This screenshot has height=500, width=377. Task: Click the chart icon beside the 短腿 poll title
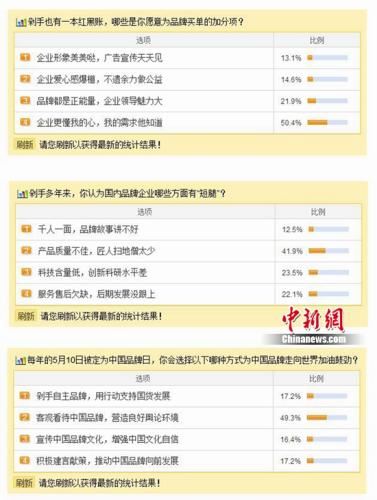pos(22,194)
